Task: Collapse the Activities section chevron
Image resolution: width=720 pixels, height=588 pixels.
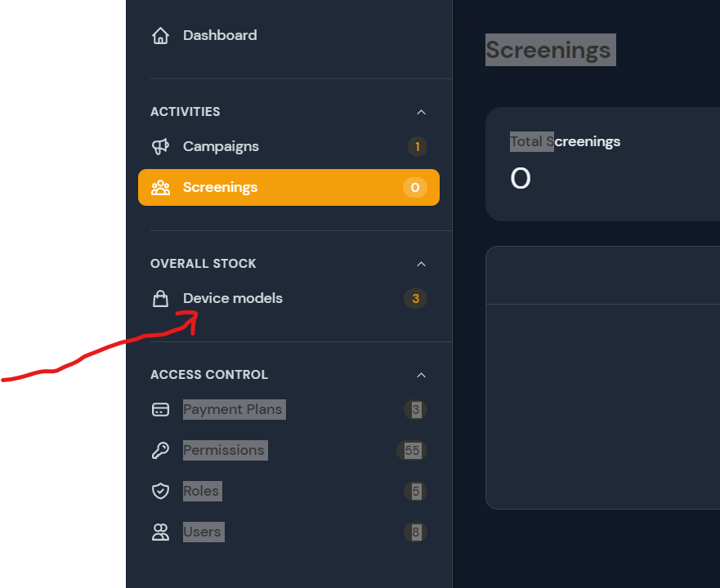Action: [x=421, y=112]
